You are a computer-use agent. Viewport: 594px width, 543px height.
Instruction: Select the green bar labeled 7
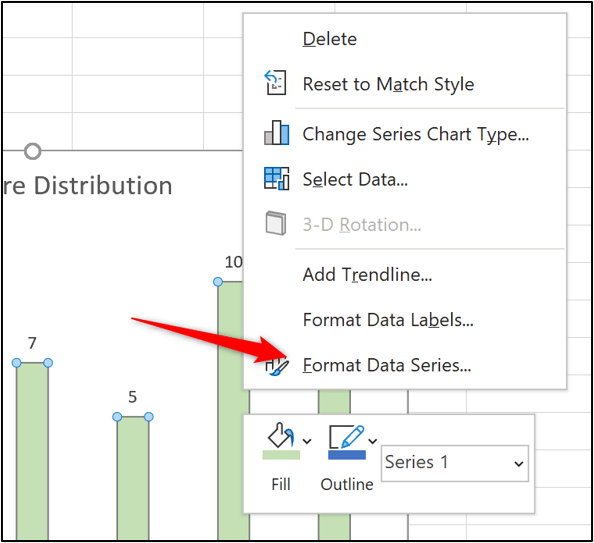32,451
